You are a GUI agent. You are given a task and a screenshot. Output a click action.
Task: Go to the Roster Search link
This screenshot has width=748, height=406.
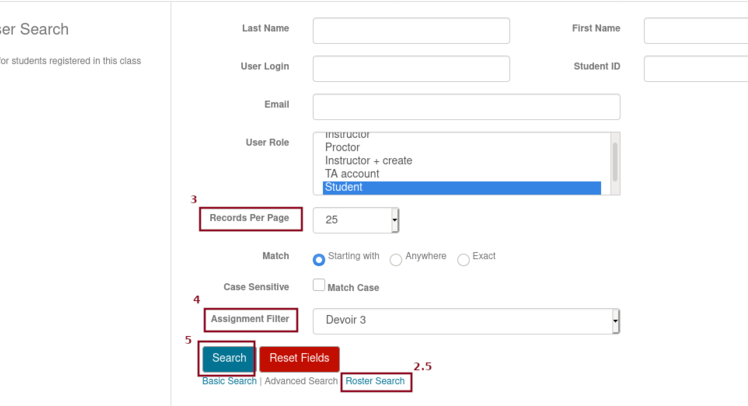click(x=375, y=381)
